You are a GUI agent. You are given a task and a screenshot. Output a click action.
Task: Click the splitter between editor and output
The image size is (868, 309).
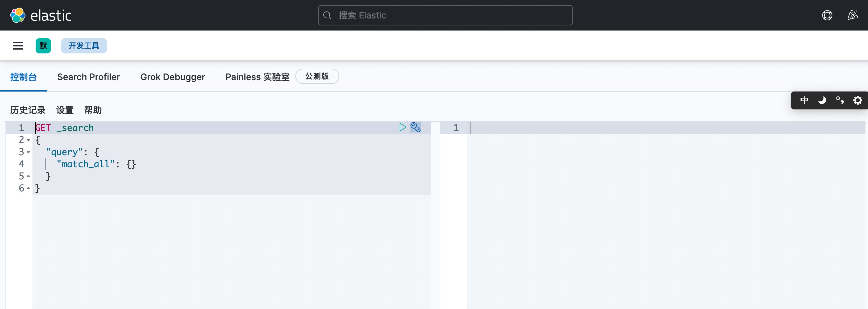point(435,216)
